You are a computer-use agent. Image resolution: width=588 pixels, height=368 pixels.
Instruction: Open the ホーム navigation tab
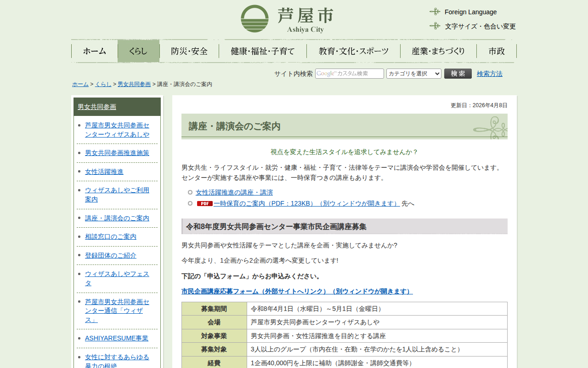[x=95, y=51]
